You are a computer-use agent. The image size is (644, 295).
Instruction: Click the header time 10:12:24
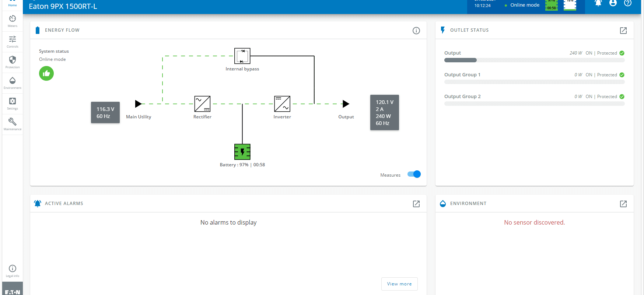pos(483,6)
